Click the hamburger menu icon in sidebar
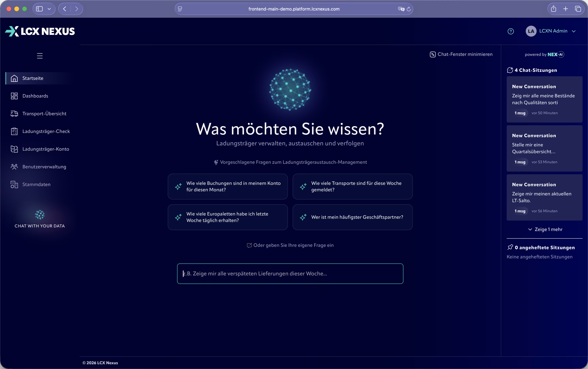This screenshot has height=369, width=588. click(40, 56)
